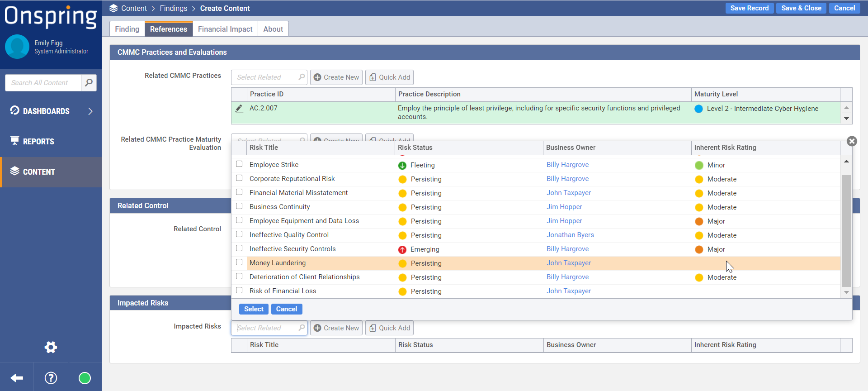Click Fleeting status icon for Employee Strike
This screenshot has width=868, height=391.
402,165
